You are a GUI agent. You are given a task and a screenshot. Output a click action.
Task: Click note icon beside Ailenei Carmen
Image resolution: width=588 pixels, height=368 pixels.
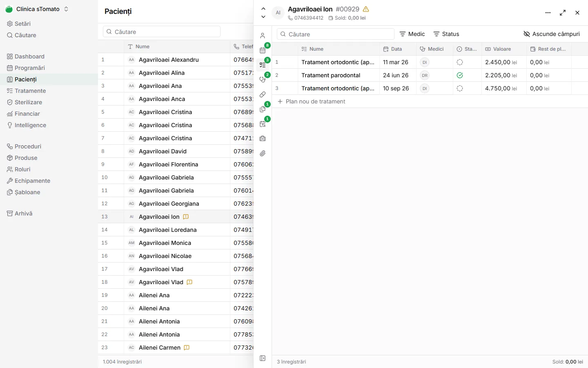point(187,348)
